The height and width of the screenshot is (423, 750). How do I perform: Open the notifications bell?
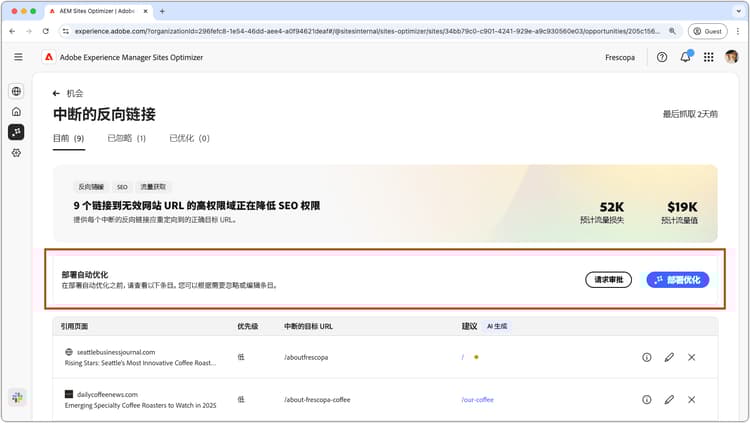(x=685, y=57)
